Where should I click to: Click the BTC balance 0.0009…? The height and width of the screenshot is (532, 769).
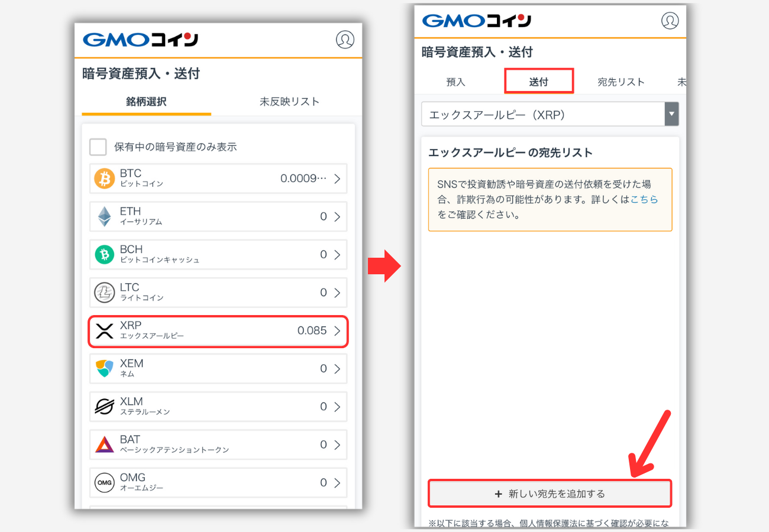tap(303, 179)
